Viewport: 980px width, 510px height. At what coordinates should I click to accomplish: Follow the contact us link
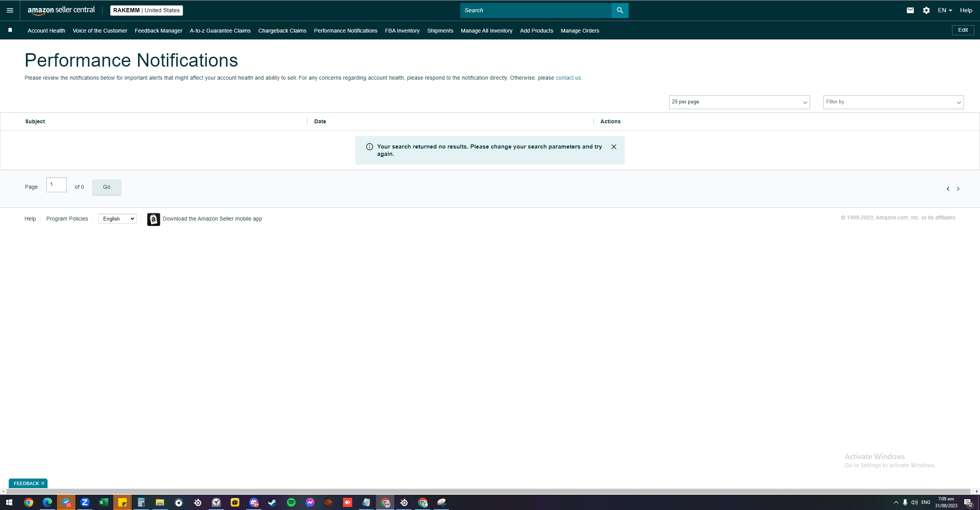coord(568,78)
